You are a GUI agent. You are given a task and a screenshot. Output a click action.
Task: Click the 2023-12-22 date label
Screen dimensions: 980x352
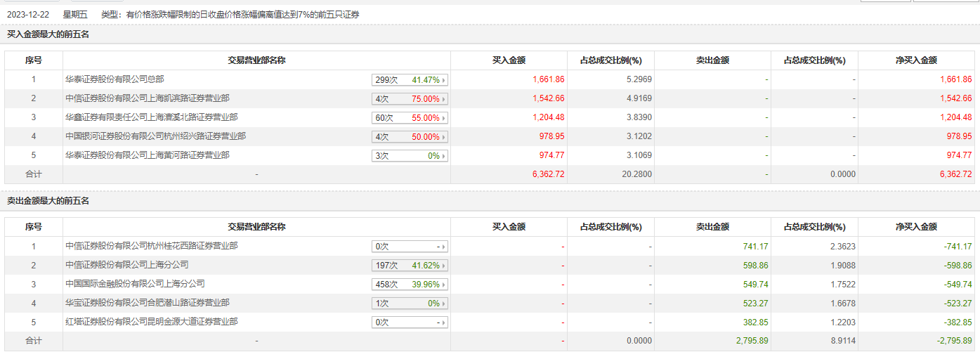click(27, 14)
